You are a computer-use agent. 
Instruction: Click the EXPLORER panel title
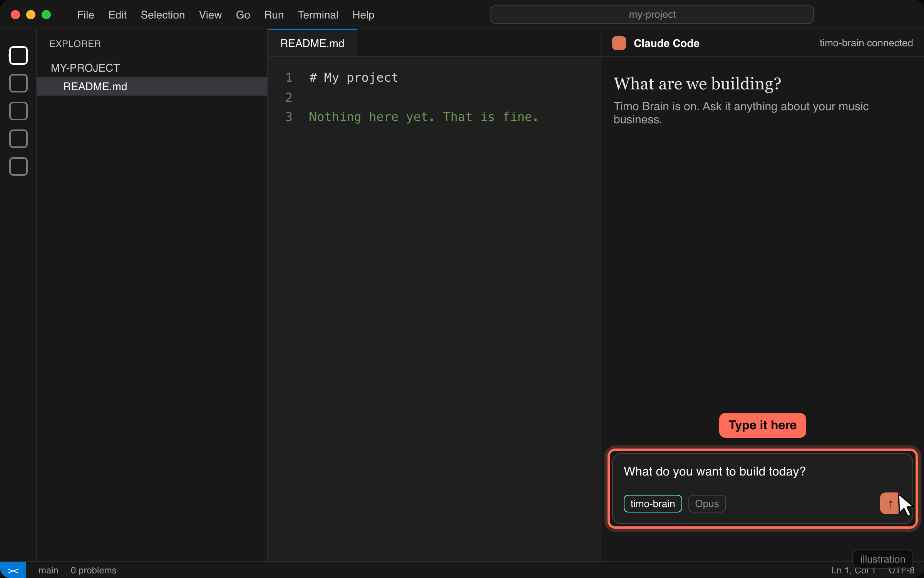[75, 44]
